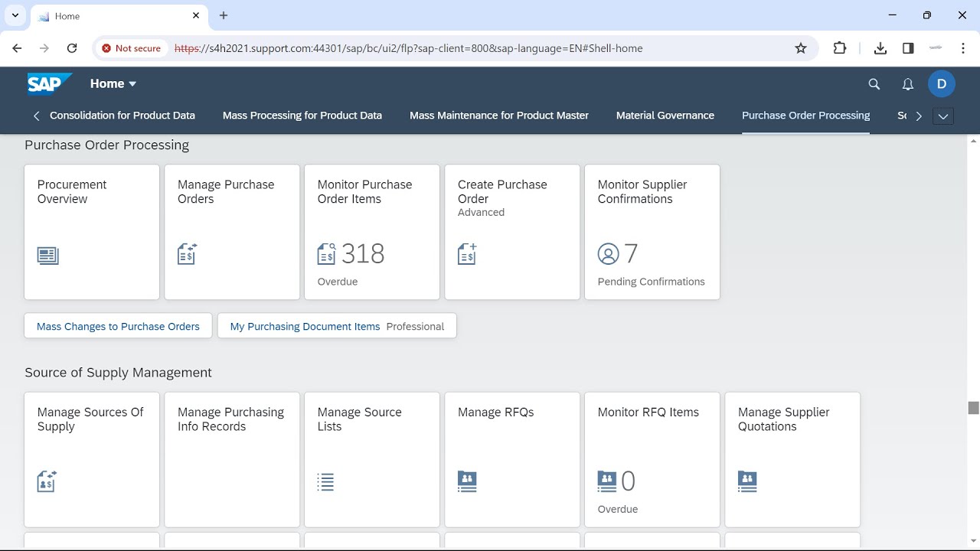Click Monitor Supplier Confirmations person icon

click(x=608, y=254)
